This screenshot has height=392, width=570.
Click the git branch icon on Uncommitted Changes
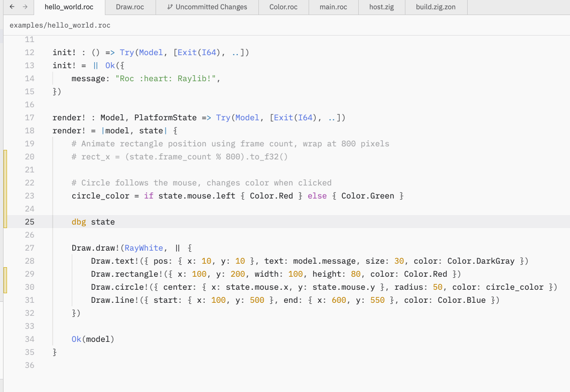(170, 7)
